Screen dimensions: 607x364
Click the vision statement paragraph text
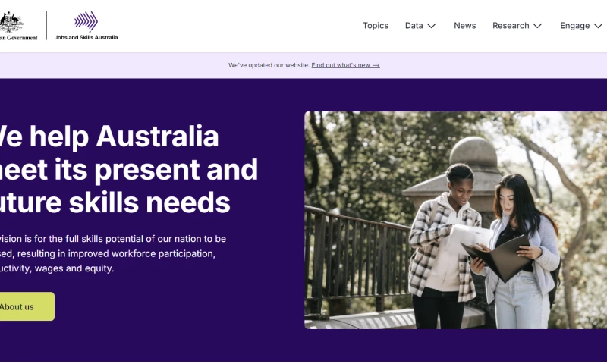tap(112, 253)
